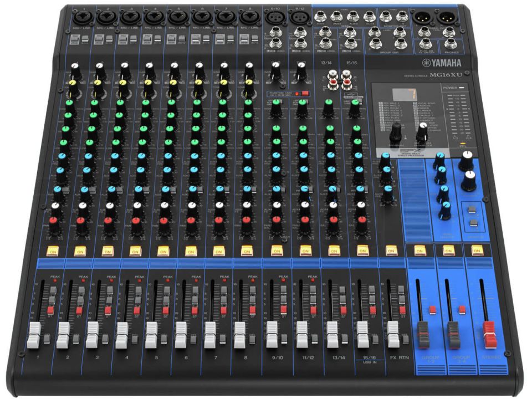The image size is (532, 399).
Task: Click the SPX PROGRAM selector knob
Action: [396, 132]
